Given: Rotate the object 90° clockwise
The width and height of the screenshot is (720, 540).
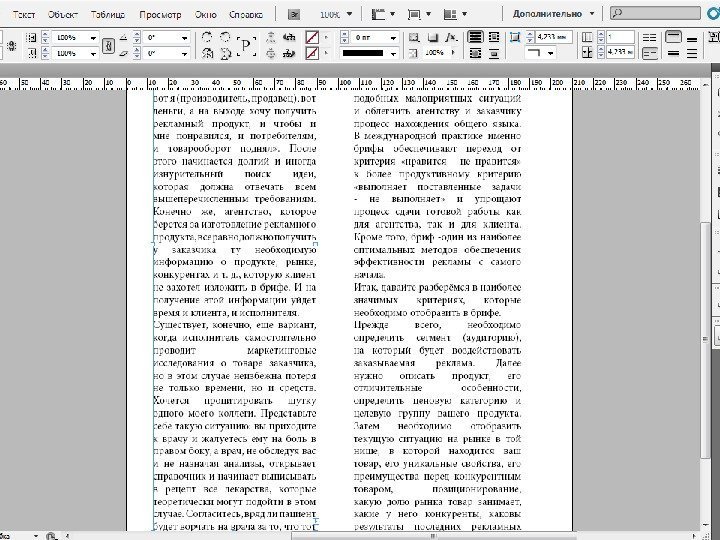Looking at the screenshot, I should 208,37.
